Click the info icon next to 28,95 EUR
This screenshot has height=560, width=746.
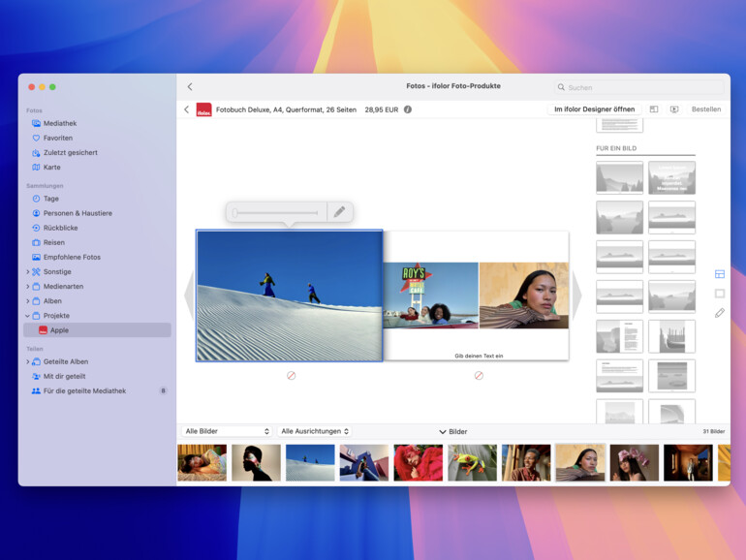(x=408, y=109)
